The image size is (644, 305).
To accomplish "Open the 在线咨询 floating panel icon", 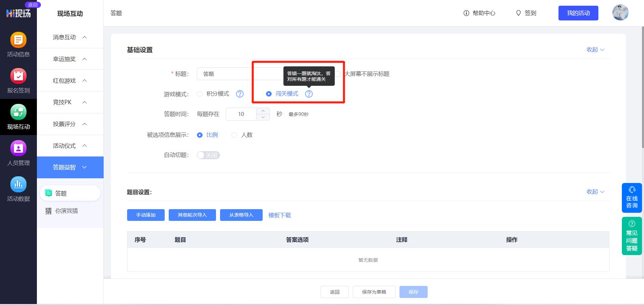I will point(632,198).
